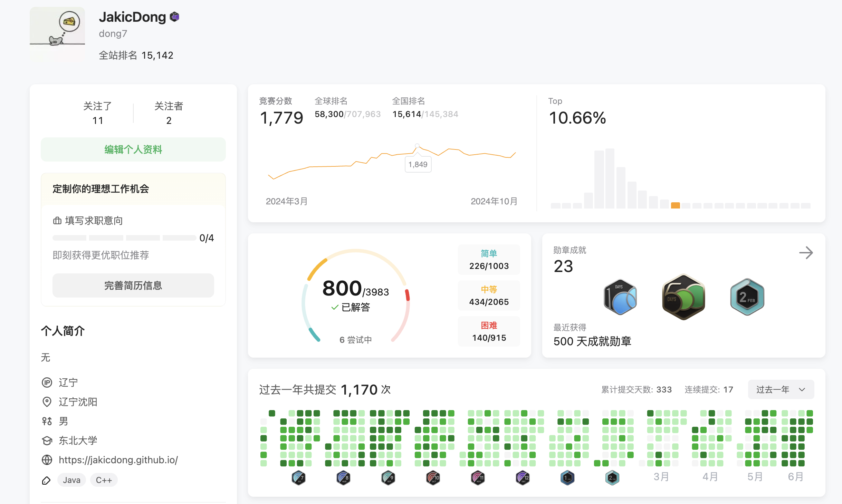Click the January monthly badge under heatmap
Screen dimensions: 842x504
pyautogui.click(x=567, y=478)
